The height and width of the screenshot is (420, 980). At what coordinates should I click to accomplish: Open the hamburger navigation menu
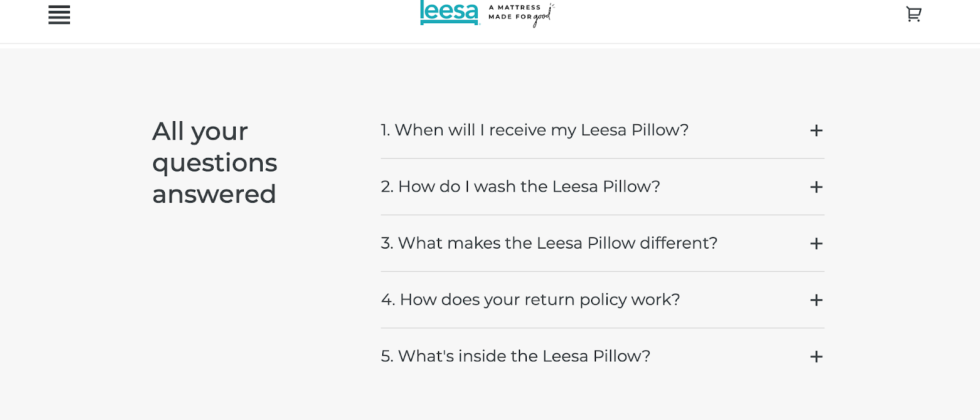pos(58,15)
